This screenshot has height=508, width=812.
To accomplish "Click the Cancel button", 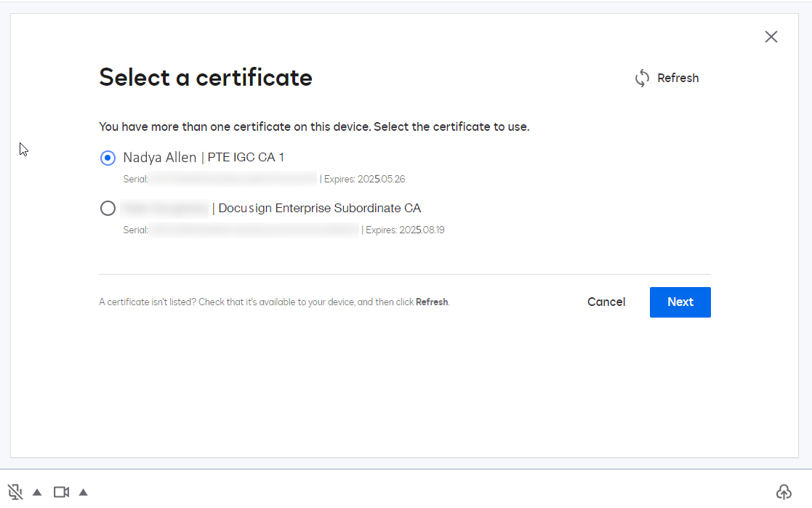I will pyautogui.click(x=606, y=302).
